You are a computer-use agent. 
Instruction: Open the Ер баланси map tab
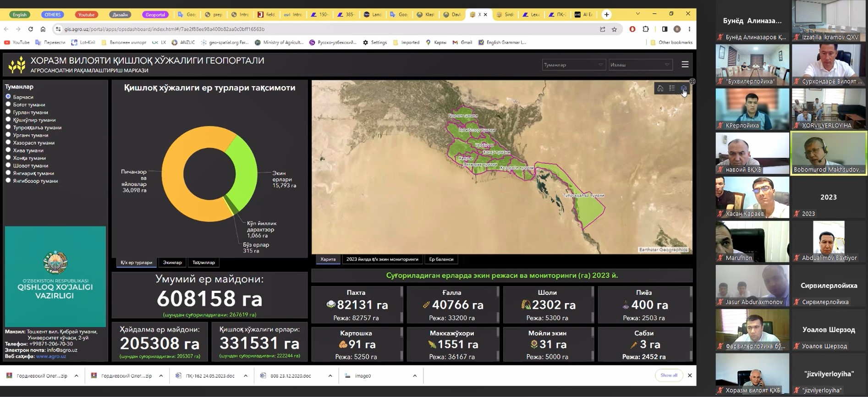(x=441, y=259)
